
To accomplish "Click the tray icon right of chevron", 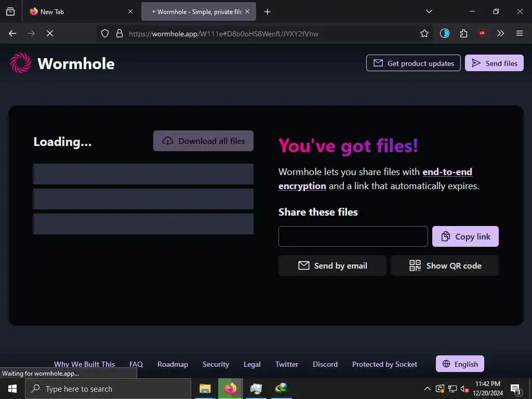I will pos(440,389).
